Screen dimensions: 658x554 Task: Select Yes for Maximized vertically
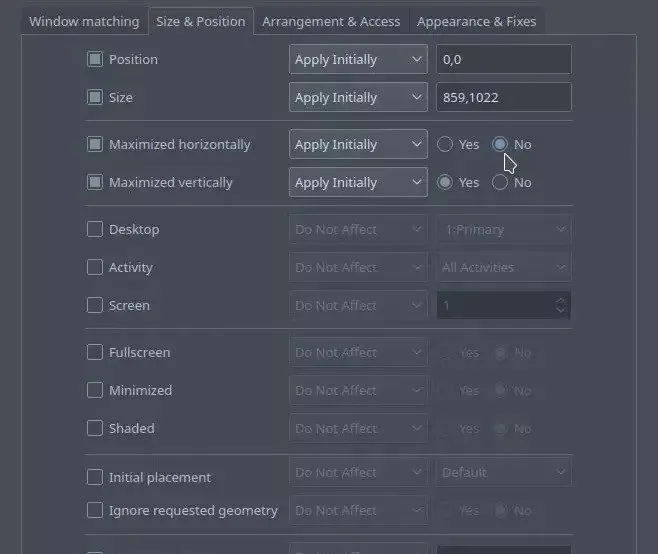(445, 183)
